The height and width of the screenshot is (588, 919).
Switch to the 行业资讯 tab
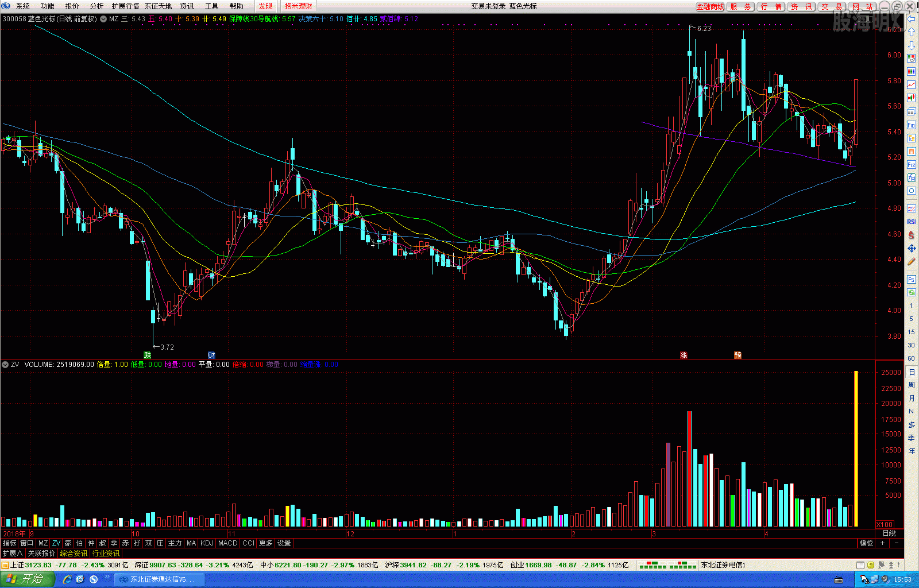click(x=106, y=554)
